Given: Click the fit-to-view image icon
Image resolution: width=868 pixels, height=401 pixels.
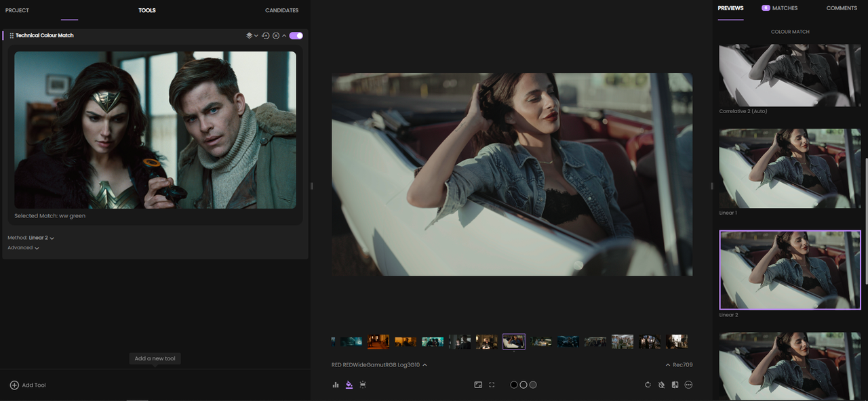Looking at the screenshot, I should coord(478,385).
